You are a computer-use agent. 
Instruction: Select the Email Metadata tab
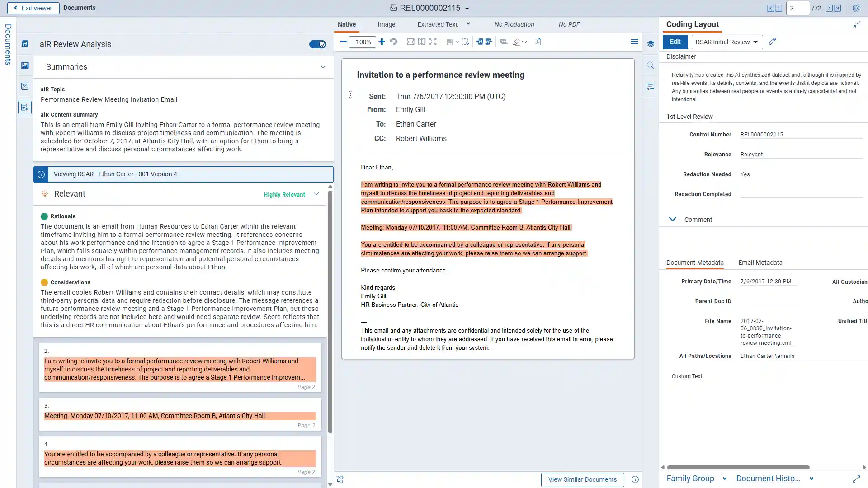tap(760, 263)
